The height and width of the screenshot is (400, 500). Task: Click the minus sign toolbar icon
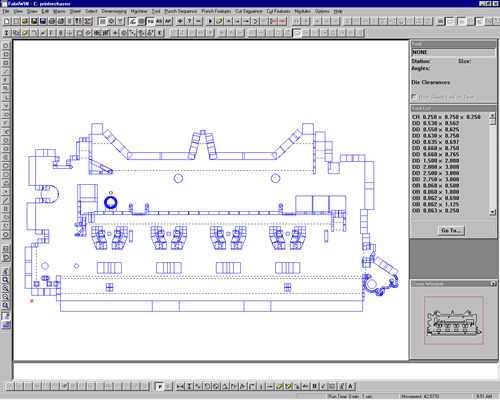point(198,21)
